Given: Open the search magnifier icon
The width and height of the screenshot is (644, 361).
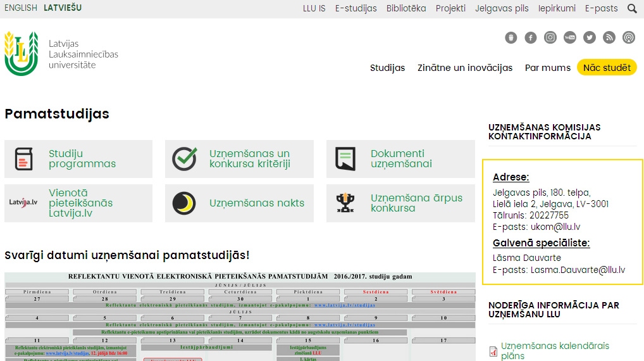Looking at the screenshot, I should (632, 9).
